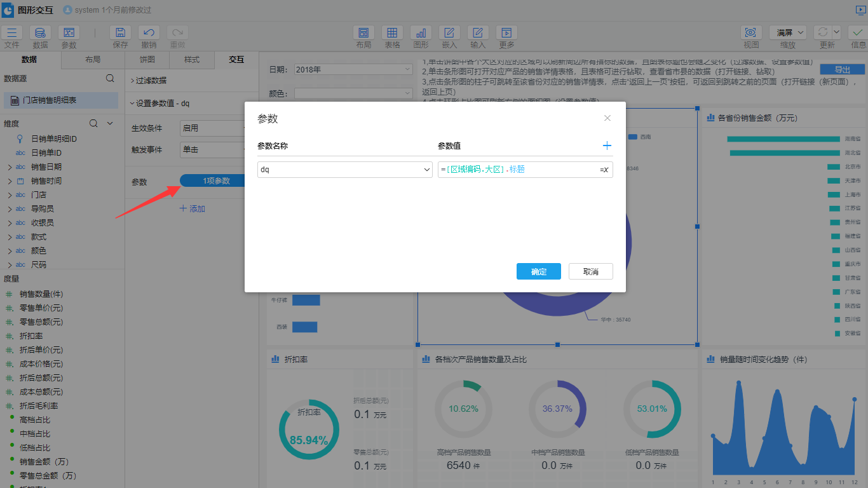Switch to the 饼图 tab
This screenshot has height=488, width=868.
147,60
